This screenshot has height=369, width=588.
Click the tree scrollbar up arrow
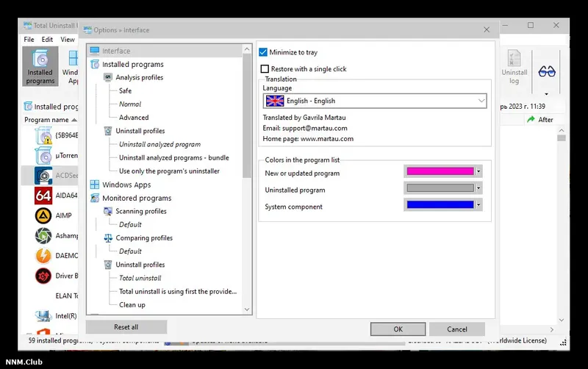coord(247,49)
